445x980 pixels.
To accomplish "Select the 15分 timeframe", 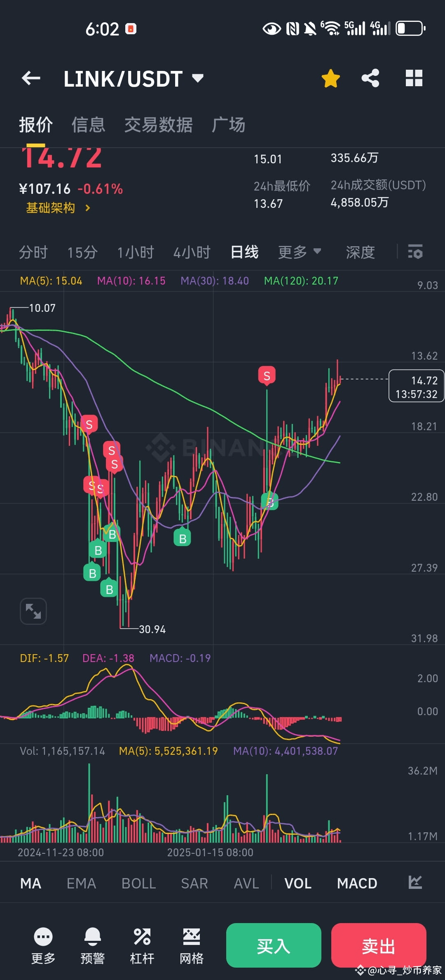I will click(x=83, y=252).
